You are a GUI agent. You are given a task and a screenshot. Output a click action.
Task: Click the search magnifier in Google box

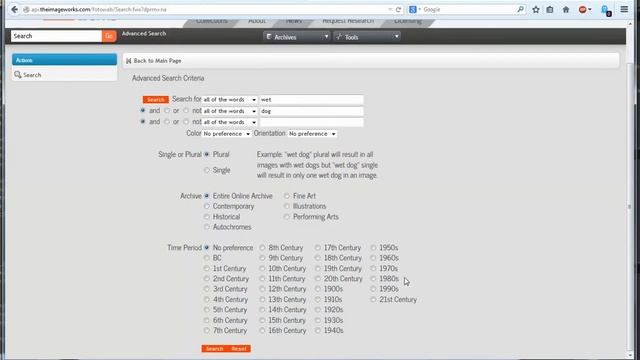tap(520, 9)
